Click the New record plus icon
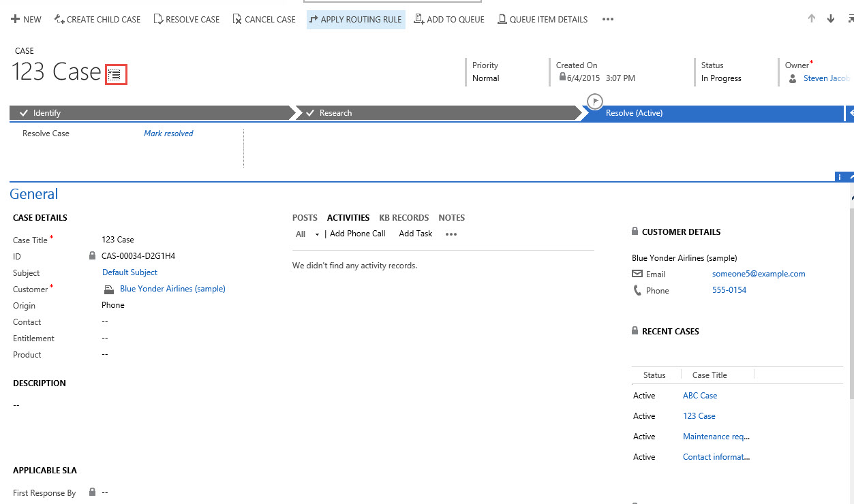The width and height of the screenshot is (854, 504). (x=15, y=19)
